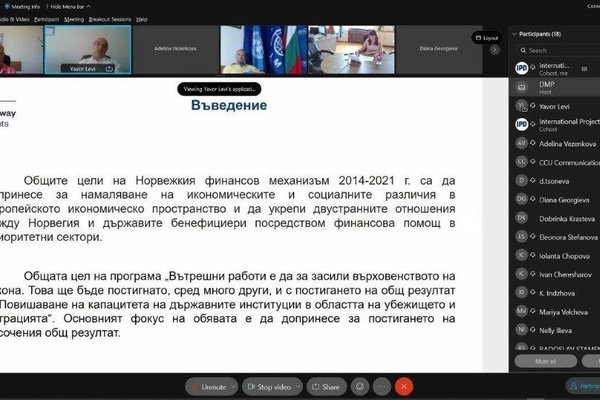Open the Meeting menu
Image resolution: width=600 pixels, height=400 pixels.
click(x=74, y=19)
